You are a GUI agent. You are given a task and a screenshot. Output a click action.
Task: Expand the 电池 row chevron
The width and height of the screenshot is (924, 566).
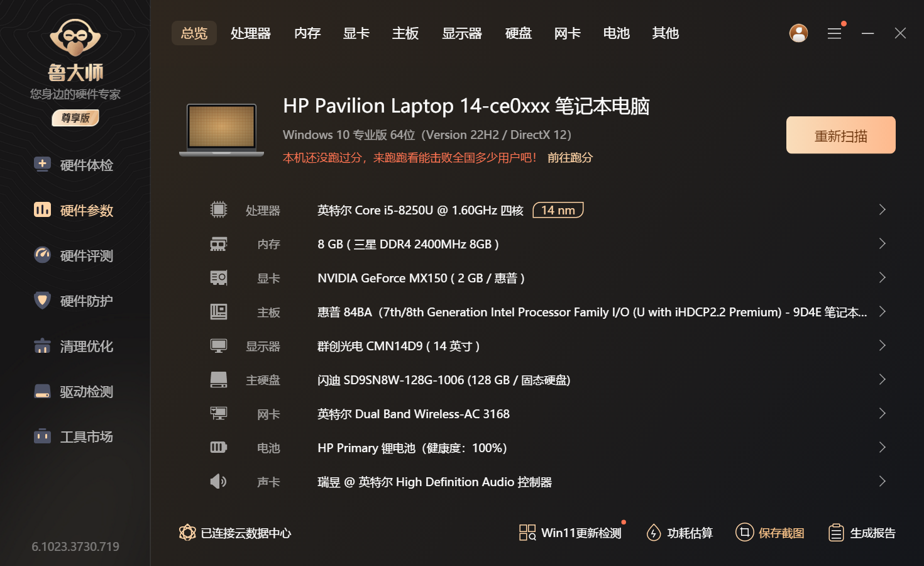(883, 447)
